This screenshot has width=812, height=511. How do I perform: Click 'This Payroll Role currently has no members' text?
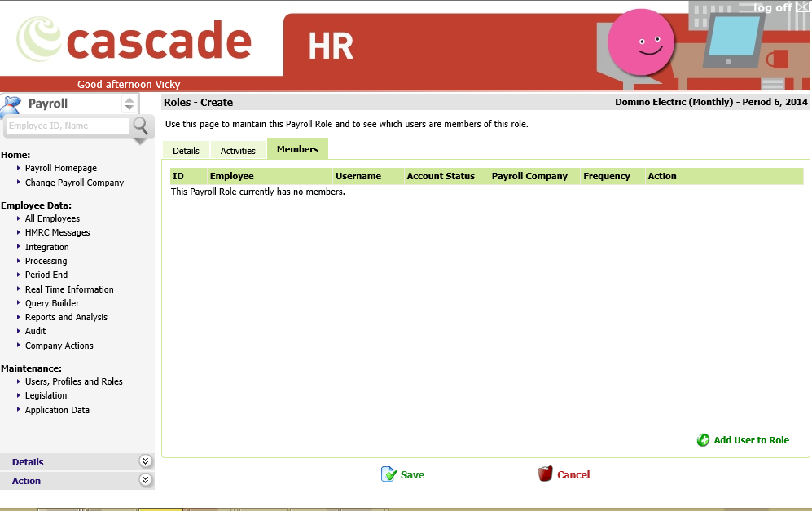coord(258,192)
